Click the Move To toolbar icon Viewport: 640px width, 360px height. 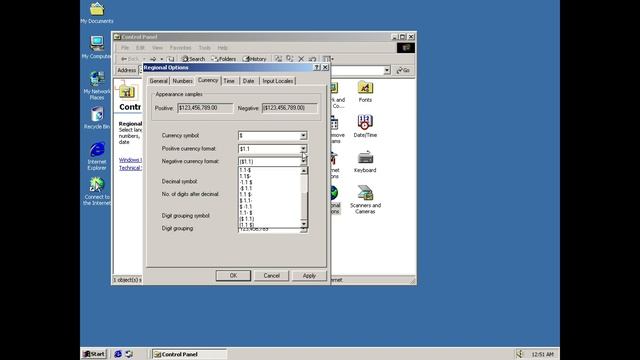[278, 59]
